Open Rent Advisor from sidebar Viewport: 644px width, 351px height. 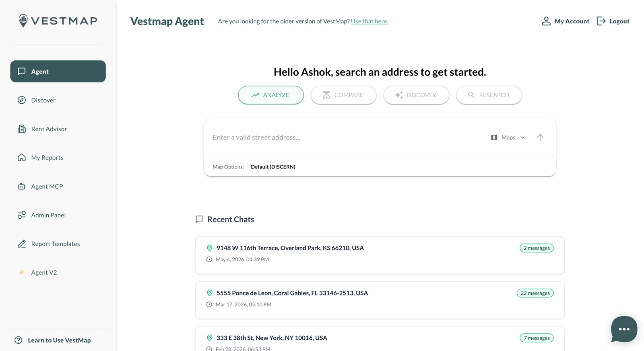click(x=58, y=129)
